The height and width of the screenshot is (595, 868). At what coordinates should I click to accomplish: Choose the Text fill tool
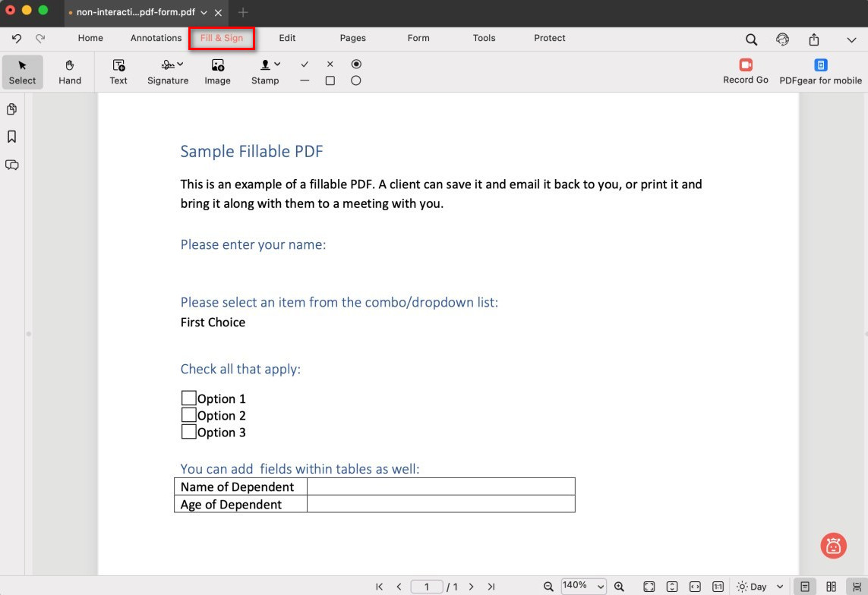118,72
